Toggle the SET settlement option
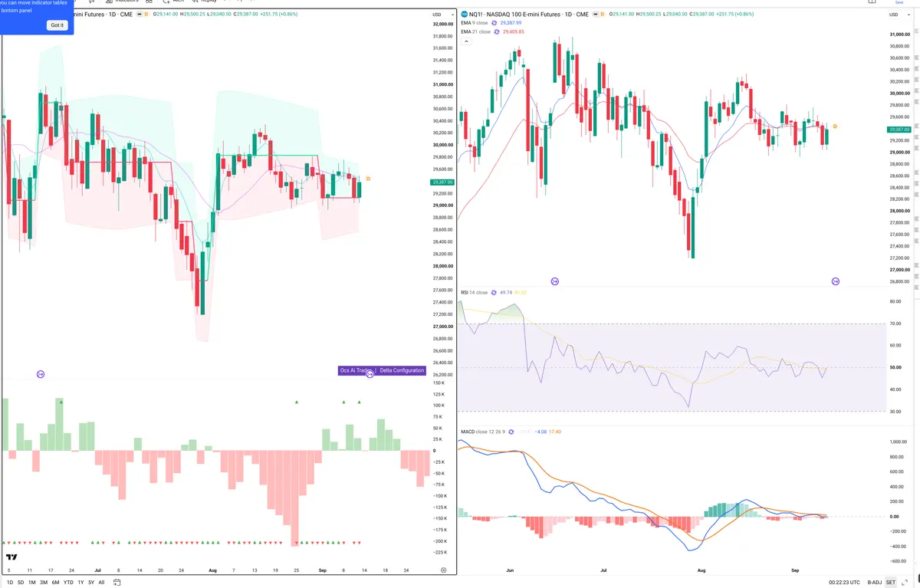The height and width of the screenshot is (588, 920). (x=891, y=583)
